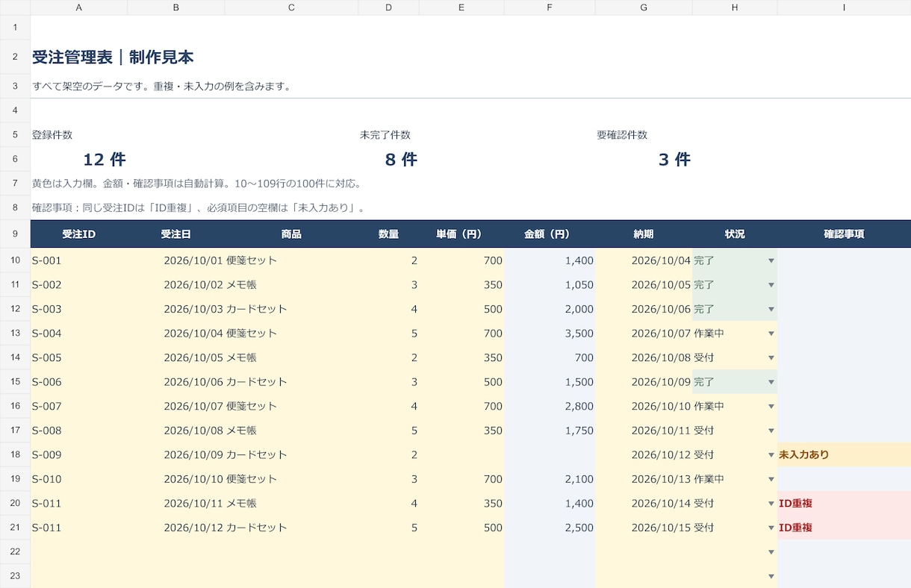Click the 3 件 count value

[x=674, y=159]
